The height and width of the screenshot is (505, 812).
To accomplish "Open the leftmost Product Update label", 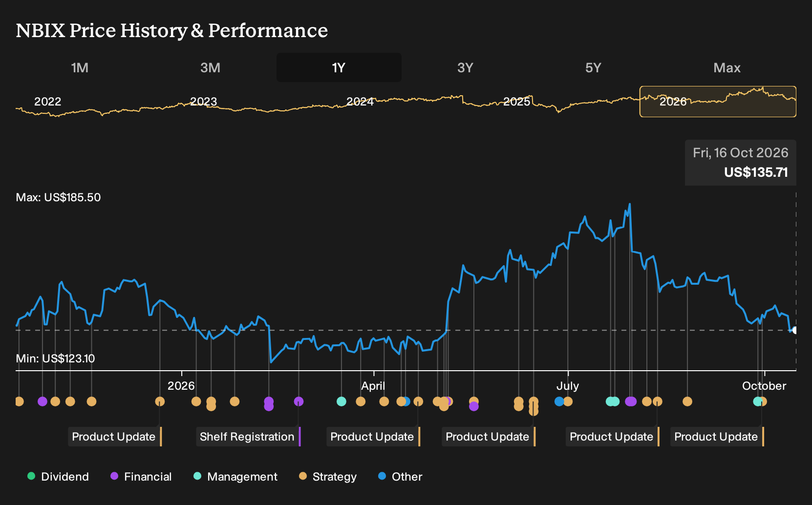I will coord(115,437).
